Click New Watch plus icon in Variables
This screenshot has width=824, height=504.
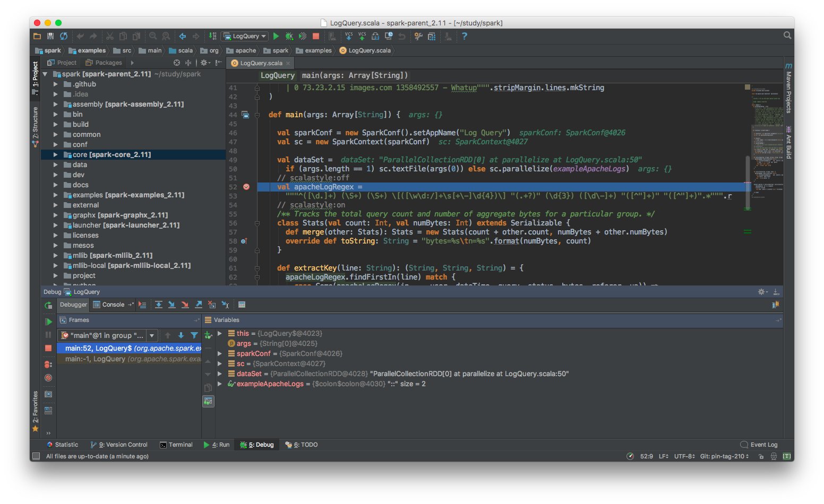tap(208, 335)
